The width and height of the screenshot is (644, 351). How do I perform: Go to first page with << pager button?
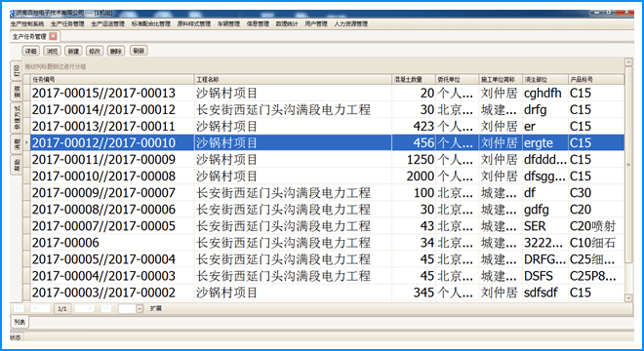coord(19,308)
